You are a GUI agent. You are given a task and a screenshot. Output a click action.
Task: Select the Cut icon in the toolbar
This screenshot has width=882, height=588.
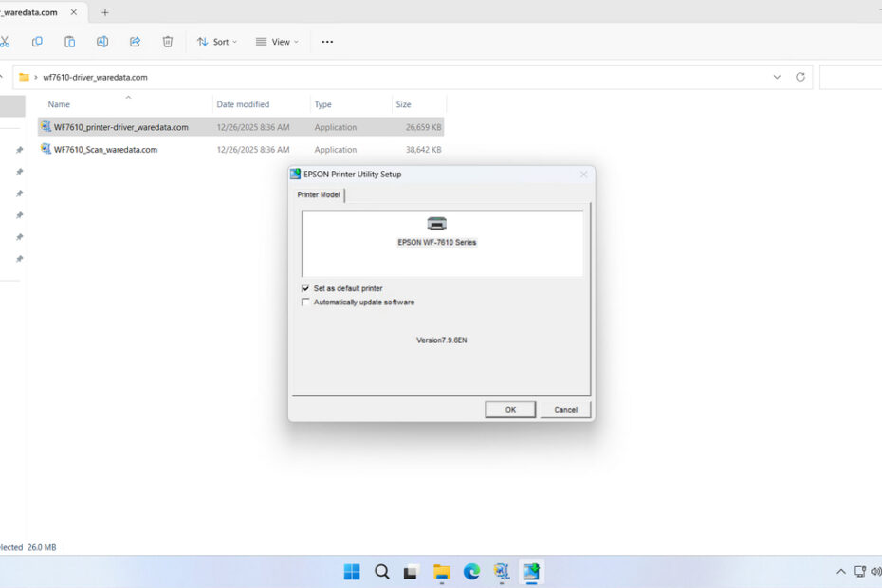pos(8,42)
